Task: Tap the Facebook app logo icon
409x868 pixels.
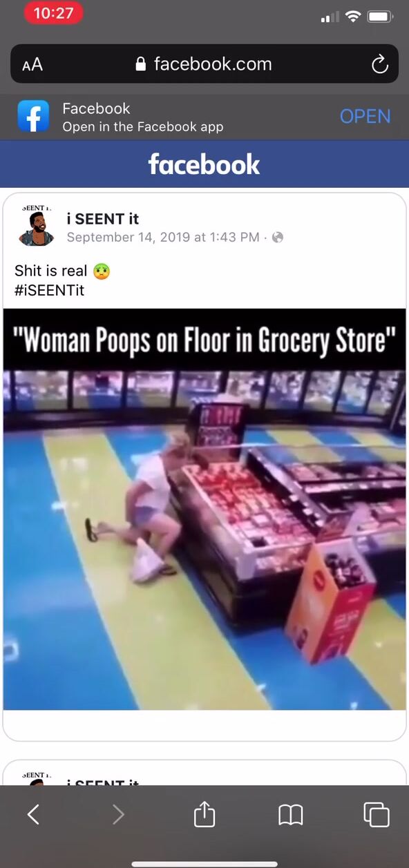Action: 34,116
